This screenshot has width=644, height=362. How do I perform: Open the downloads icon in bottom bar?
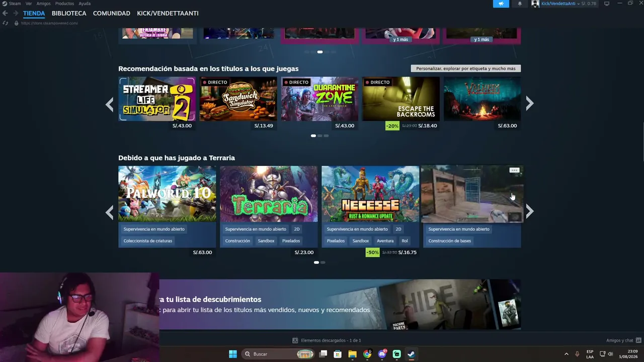[x=295, y=340]
